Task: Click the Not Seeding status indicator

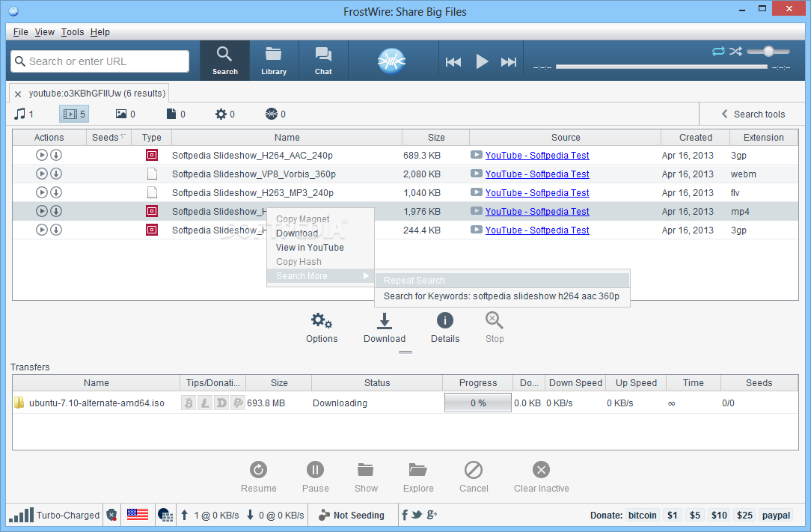Action: (352, 515)
